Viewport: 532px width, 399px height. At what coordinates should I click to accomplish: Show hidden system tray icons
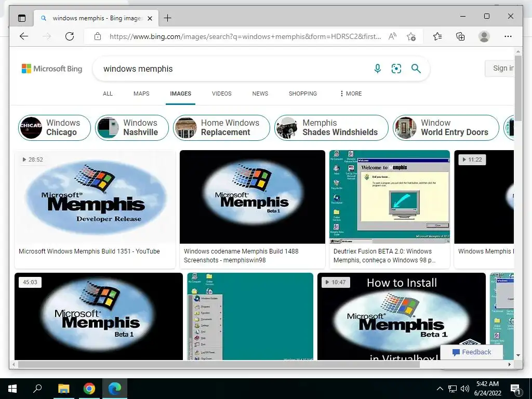click(440, 389)
